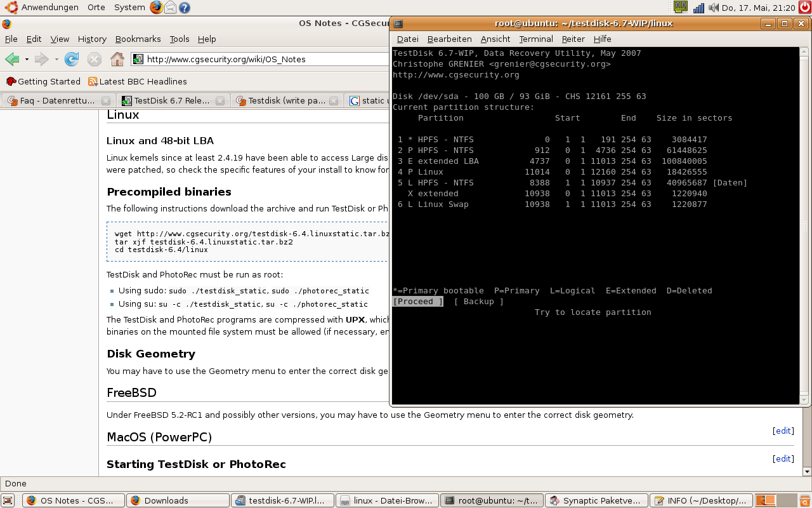Open Firefox Edit menu
Screen dimensions: 812x508
pyautogui.click(x=34, y=39)
